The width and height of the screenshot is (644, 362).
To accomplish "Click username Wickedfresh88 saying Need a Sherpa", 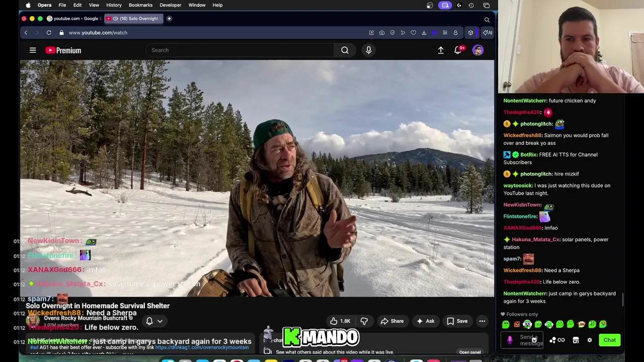I will [x=523, y=270].
